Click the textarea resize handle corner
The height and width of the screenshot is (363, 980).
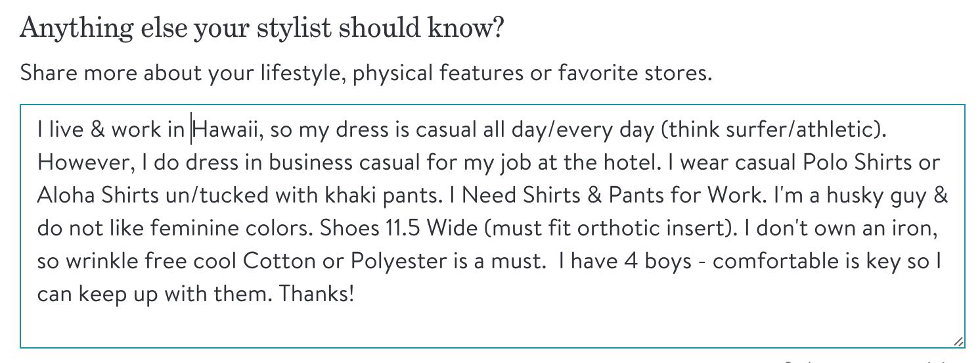click(958, 341)
